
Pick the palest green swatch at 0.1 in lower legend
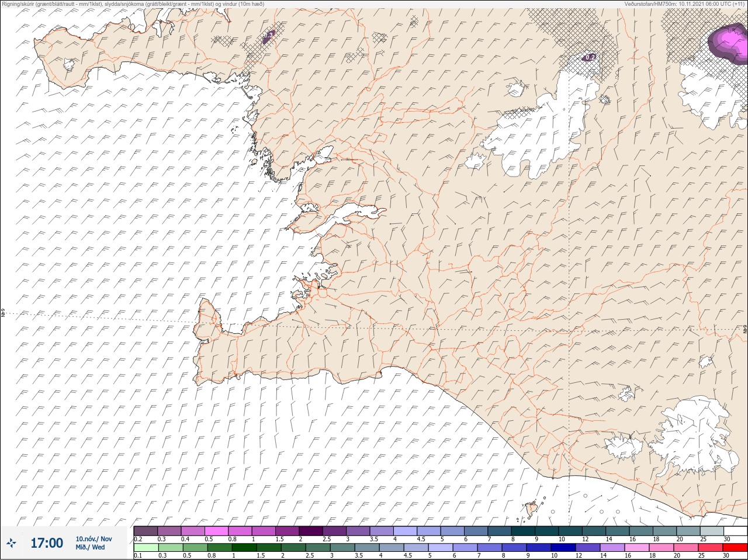(x=146, y=548)
